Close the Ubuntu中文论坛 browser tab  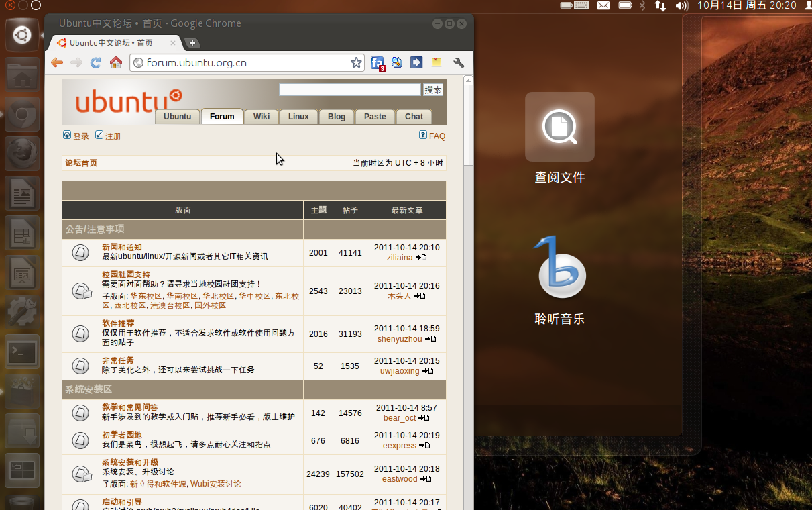[x=172, y=43]
